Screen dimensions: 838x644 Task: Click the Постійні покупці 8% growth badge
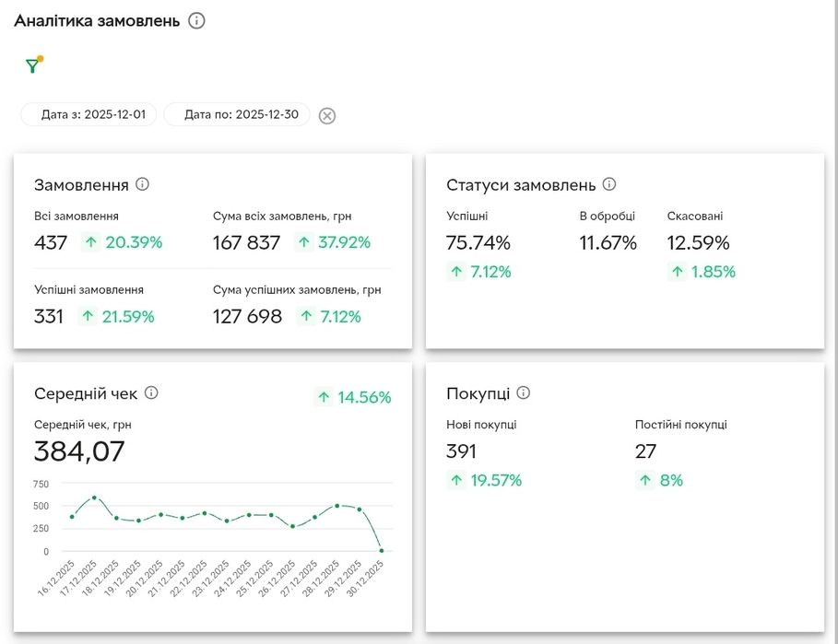coord(660,480)
